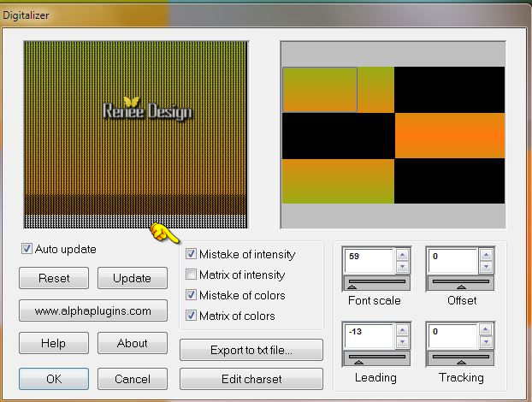
Task: Decrease Leading value with down arrow
Action: (402, 342)
